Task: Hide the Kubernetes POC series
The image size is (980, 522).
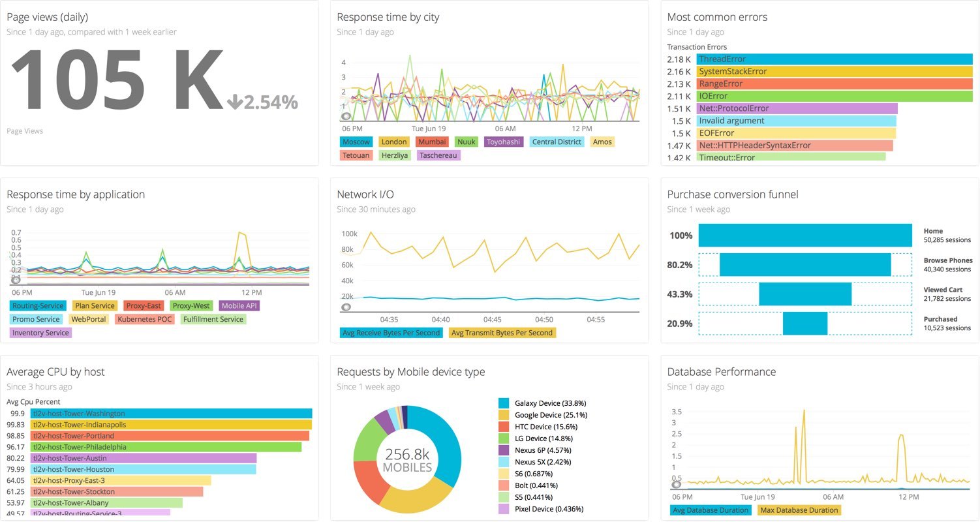Action: click(144, 319)
